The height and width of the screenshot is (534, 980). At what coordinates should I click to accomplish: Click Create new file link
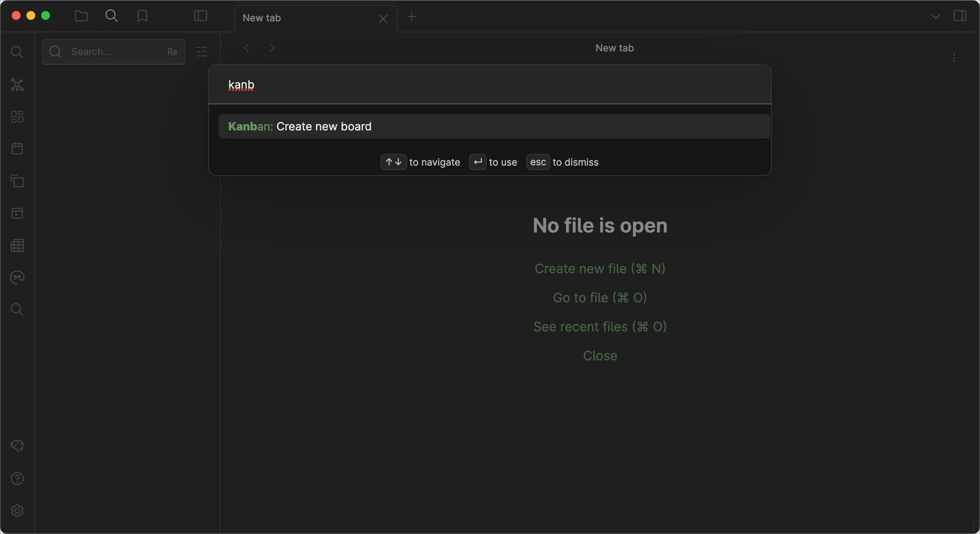(600, 268)
